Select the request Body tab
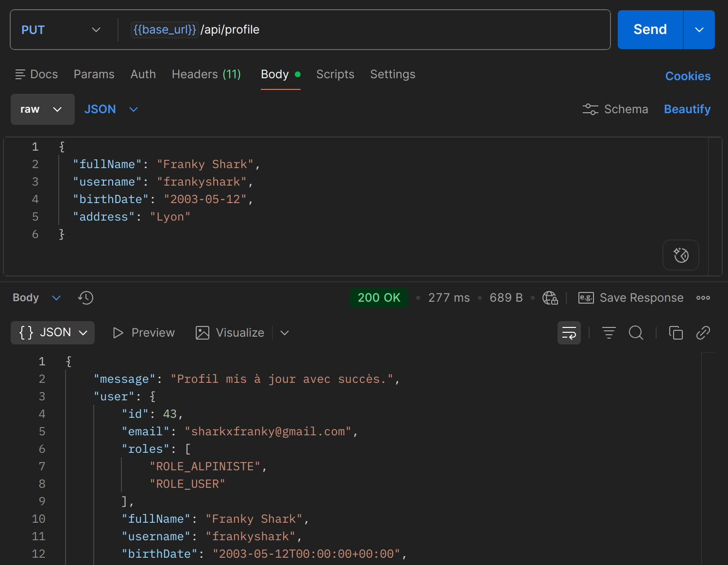 pyautogui.click(x=281, y=74)
